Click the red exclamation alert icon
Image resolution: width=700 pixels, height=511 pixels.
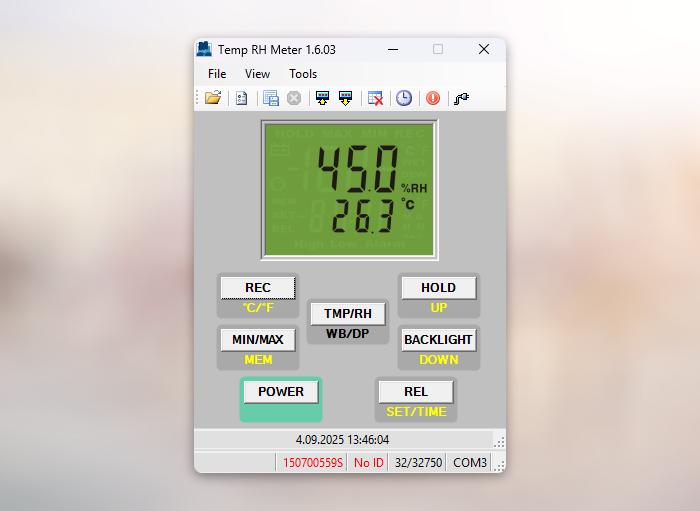(x=433, y=98)
